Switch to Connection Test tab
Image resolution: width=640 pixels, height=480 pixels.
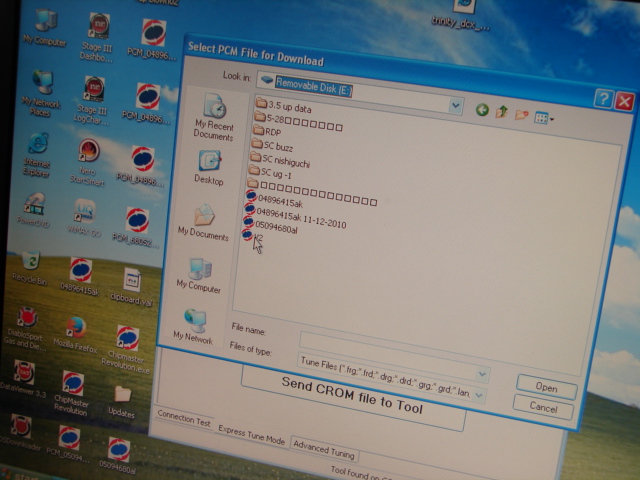tap(184, 418)
